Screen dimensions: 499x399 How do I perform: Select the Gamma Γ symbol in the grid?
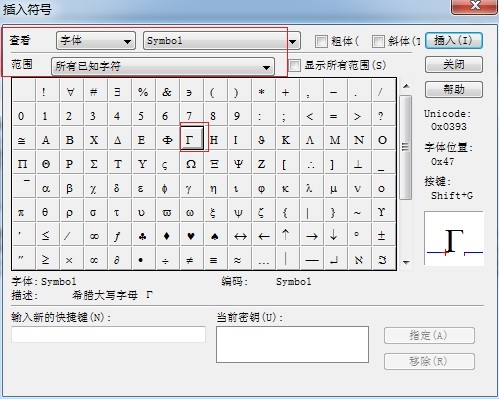(192, 138)
